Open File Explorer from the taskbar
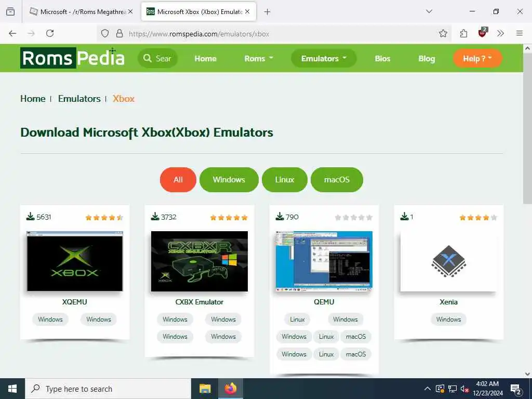The height and width of the screenshot is (399, 532). [205, 389]
